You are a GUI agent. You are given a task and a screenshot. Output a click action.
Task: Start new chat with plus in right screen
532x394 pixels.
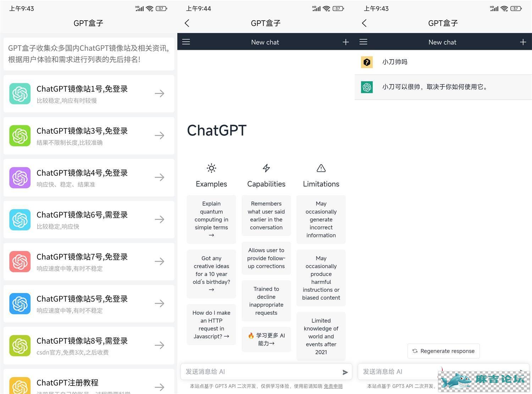[523, 42]
